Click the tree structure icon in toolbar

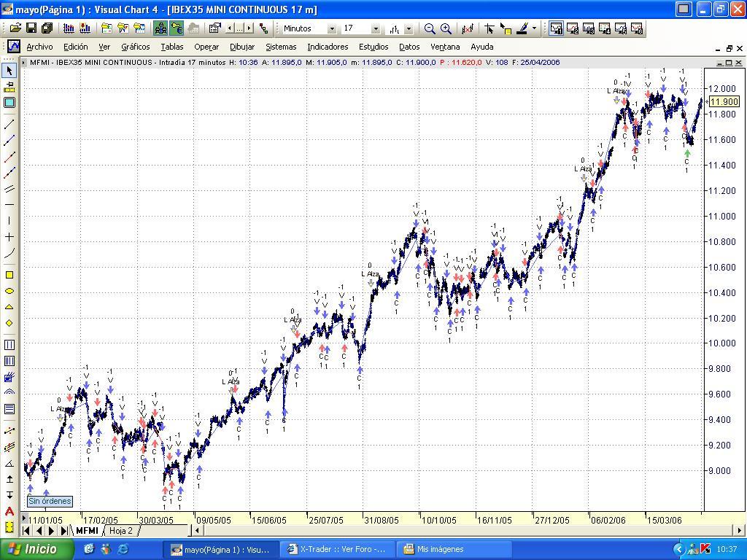[263, 28]
